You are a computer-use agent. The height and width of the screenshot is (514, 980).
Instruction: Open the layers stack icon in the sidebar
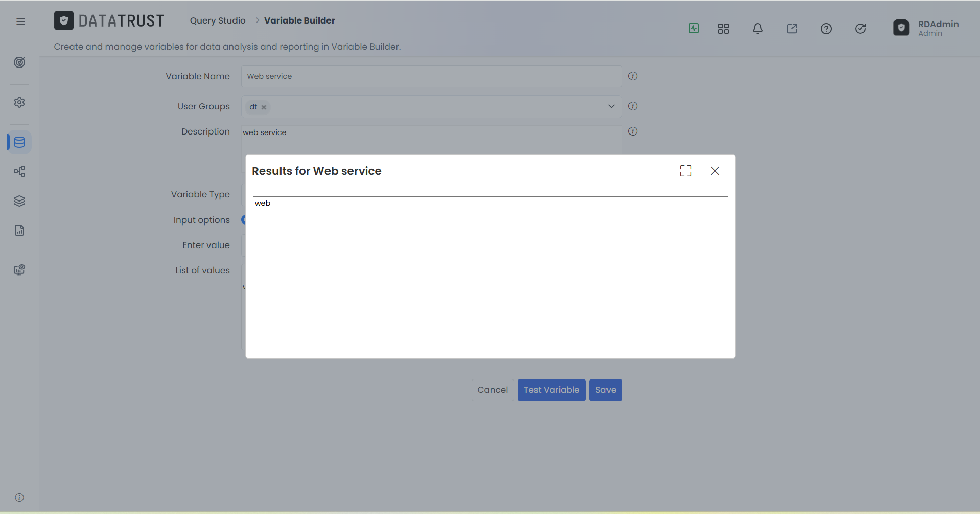point(19,201)
